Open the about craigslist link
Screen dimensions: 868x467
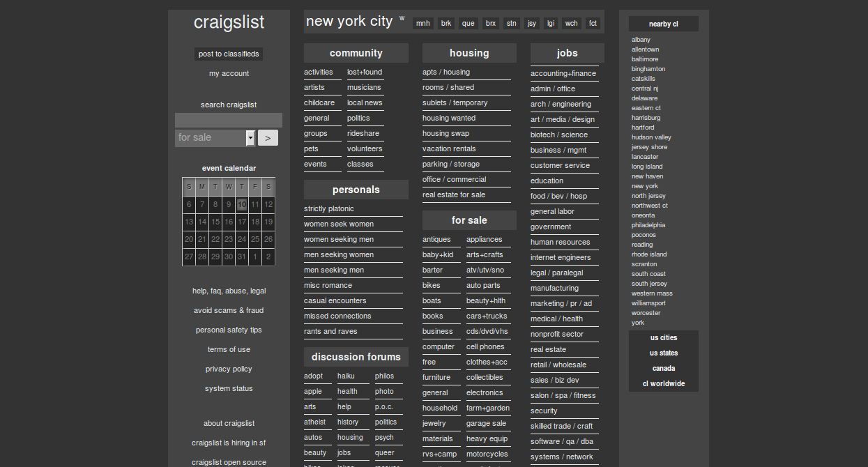[229, 423]
